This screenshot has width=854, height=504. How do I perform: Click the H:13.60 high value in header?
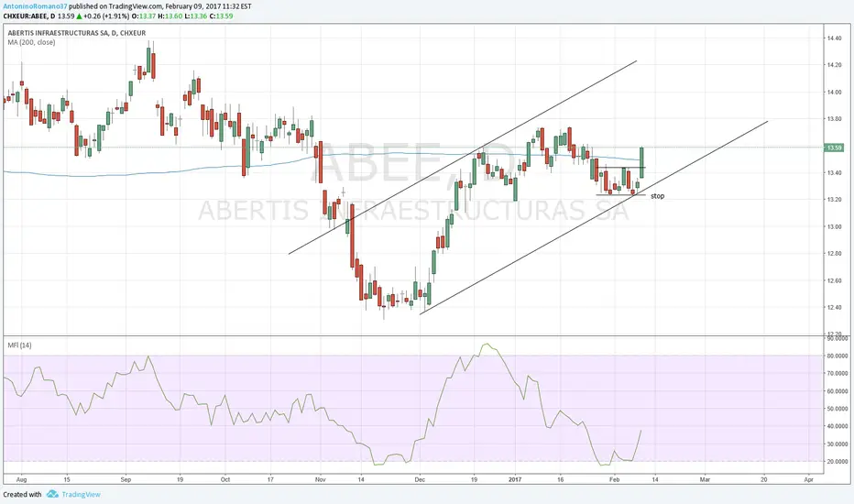(x=170, y=16)
